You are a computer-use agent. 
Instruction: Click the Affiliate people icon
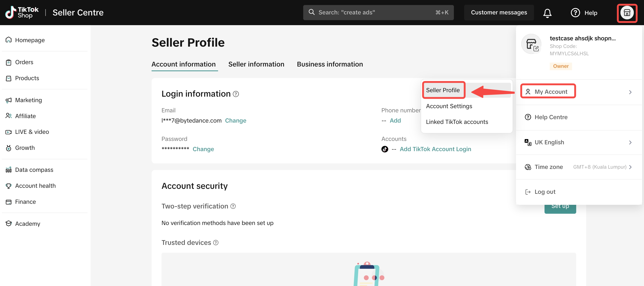[x=9, y=116]
